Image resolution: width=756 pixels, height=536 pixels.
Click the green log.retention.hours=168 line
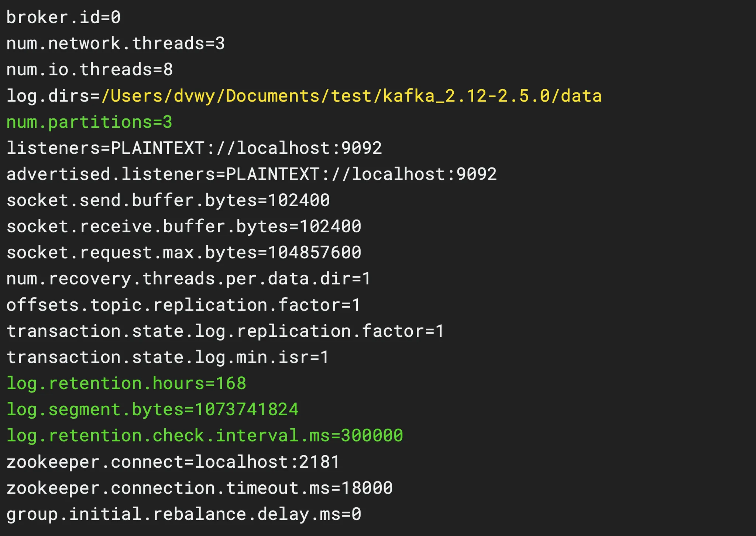pyautogui.click(x=126, y=383)
